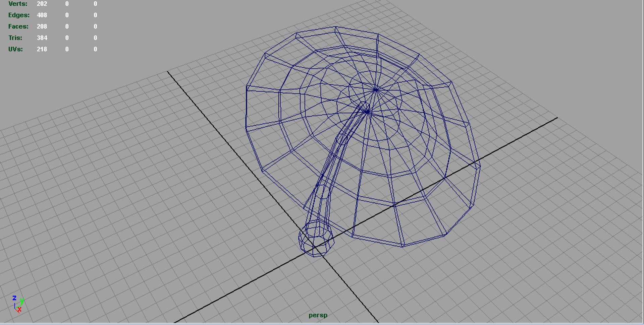Click the UV count value "218"
The image size is (644, 325).
(x=42, y=49)
